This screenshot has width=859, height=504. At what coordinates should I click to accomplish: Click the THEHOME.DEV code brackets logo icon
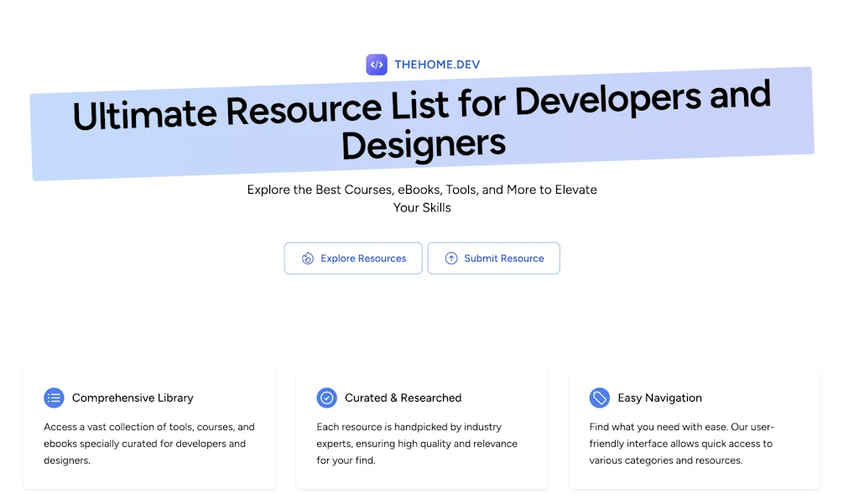point(376,64)
